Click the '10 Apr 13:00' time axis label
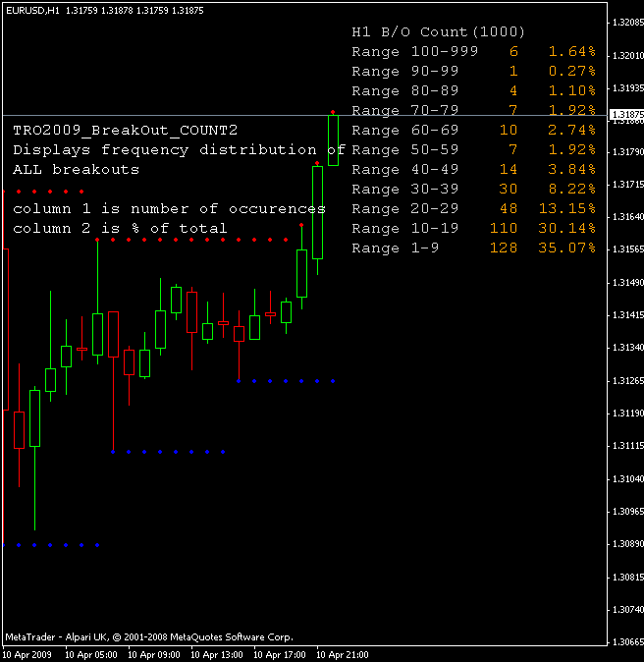The height and width of the screenshot is (662, 644). [217, 655]
